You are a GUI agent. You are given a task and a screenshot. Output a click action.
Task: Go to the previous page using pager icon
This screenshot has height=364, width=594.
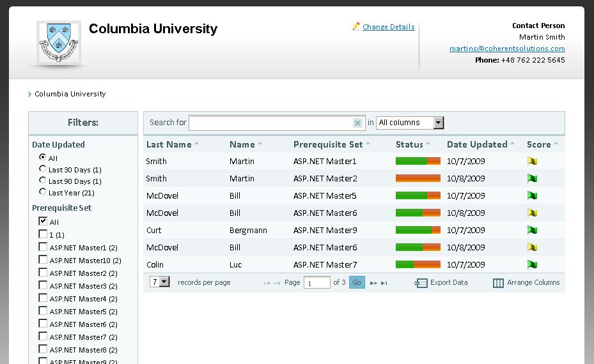click(x=277, y=283)
